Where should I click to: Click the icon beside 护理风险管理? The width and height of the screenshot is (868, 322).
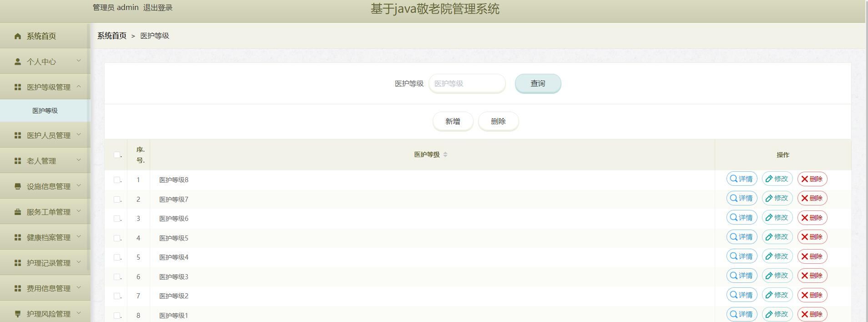pyautogui.click(x=18, y=314)
